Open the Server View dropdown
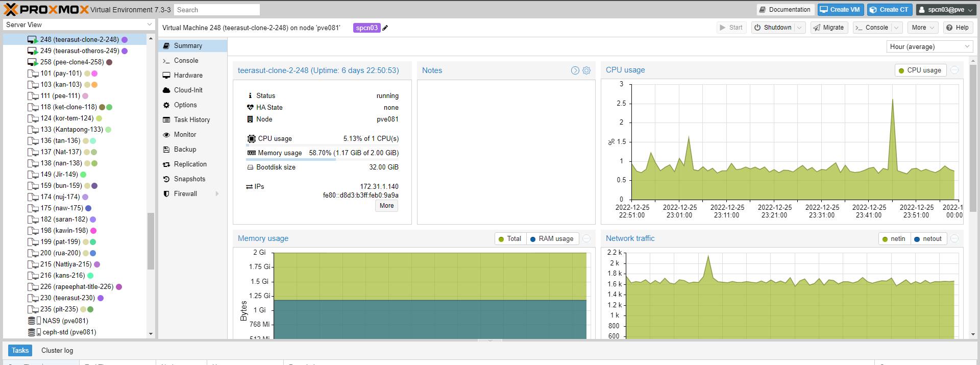This screenshot has width=980, height=365. (150, 25)
